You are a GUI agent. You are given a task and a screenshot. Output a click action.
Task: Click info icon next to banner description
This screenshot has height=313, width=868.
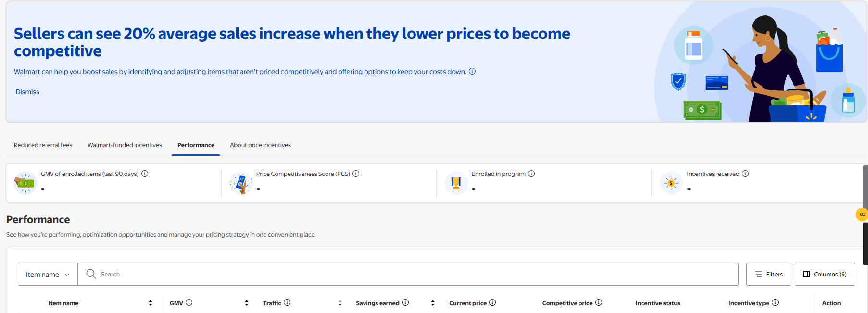point(472,71)
